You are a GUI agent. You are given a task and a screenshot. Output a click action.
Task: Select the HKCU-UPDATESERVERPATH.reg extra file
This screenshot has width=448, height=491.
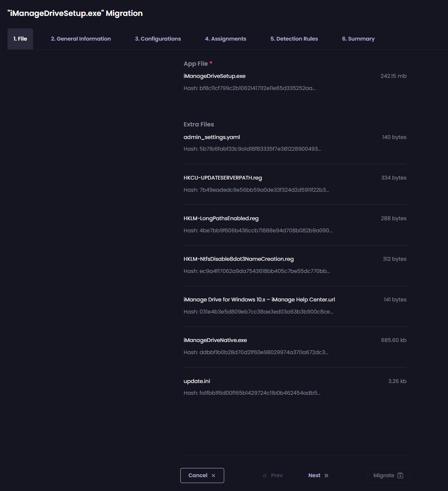point(223,177)
